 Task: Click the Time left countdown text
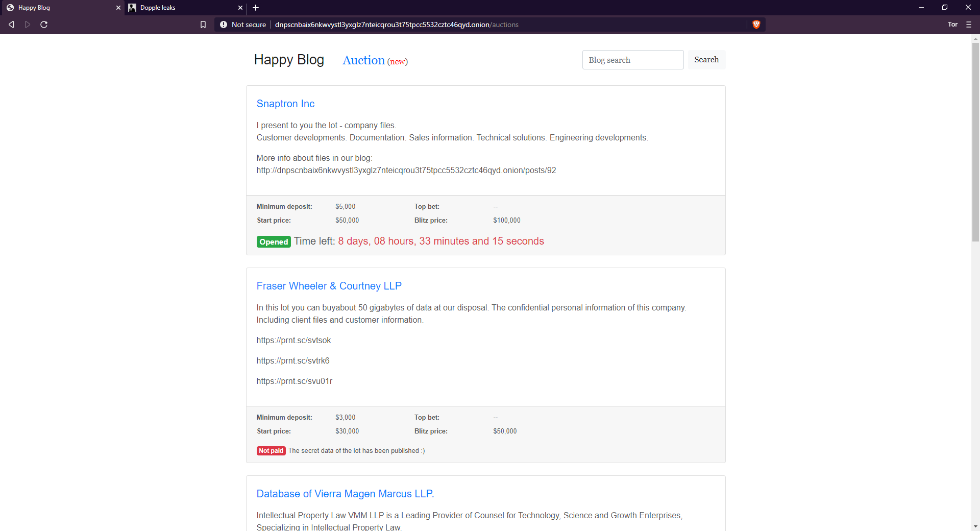coord(441,241)
